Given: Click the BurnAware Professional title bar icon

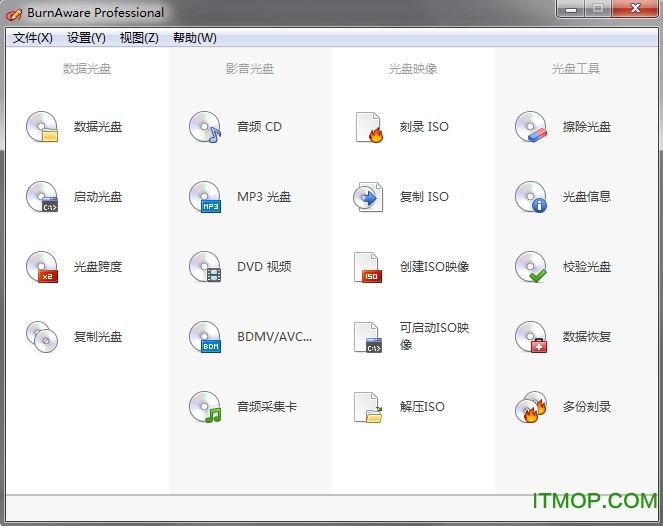Looking at the screenshot, I should click(x=14, y=14).
